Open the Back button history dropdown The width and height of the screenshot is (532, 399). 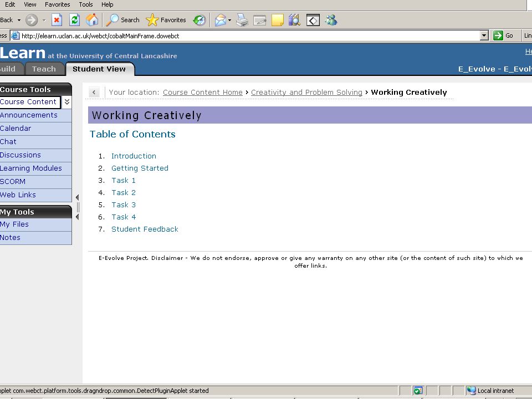tap(19, 20)
